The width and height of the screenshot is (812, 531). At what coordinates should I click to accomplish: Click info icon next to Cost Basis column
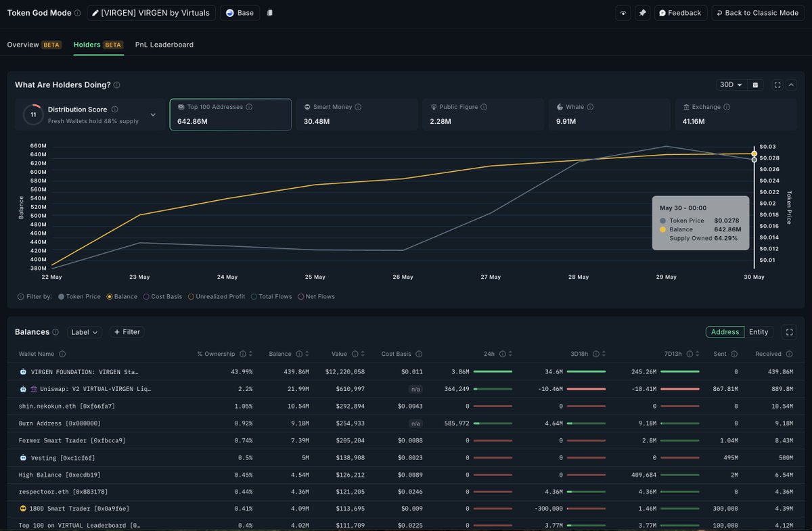coord(419,354)
